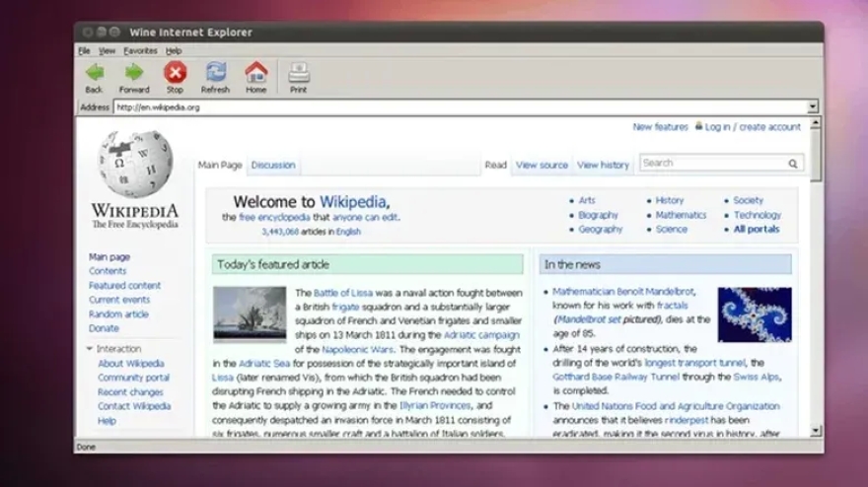
Task: Click the Refresh page icon
Action: [215, 73]
